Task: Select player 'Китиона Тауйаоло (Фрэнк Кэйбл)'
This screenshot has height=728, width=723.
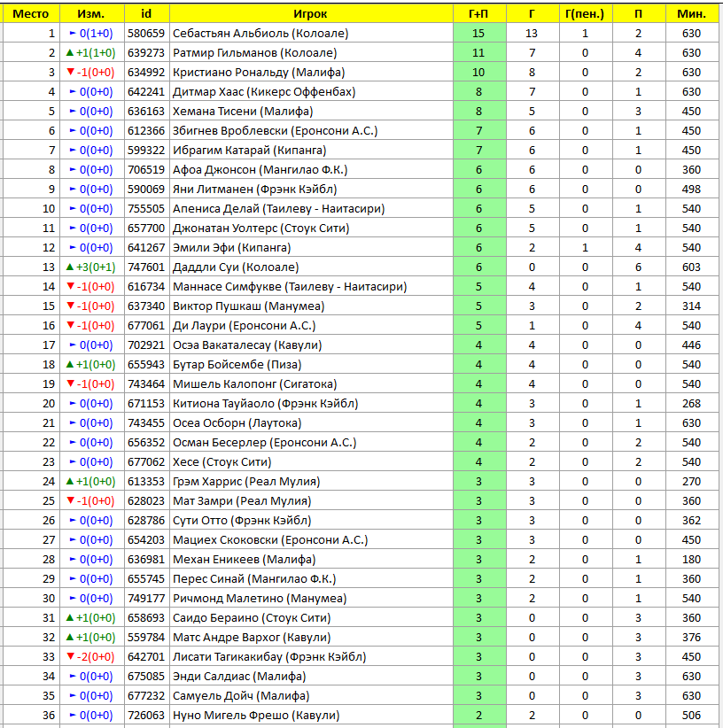Action: pyautogui.click(x=266, y=404)
